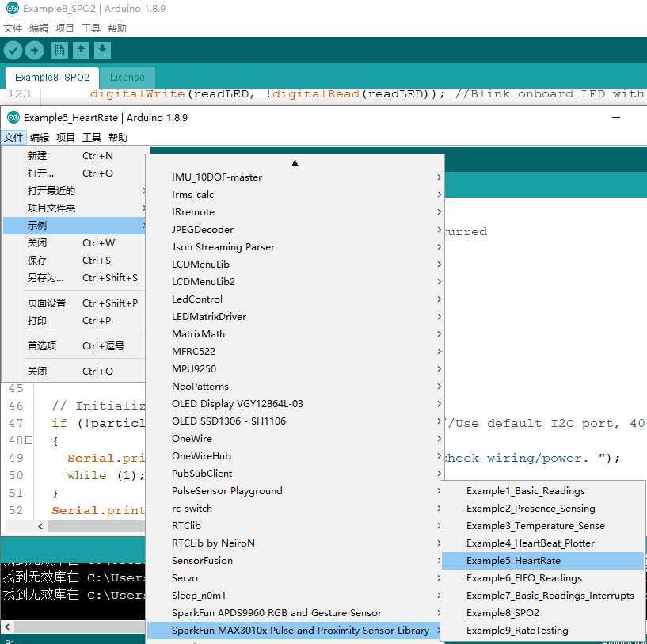Choose 另存为... from the file menu

click(x=74, y=278)
